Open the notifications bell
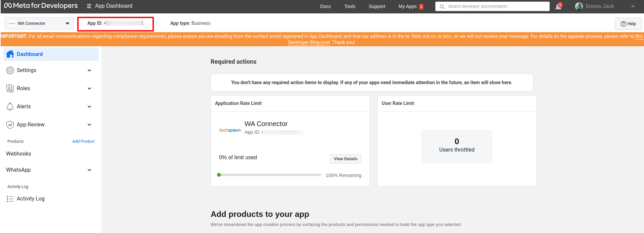The width and height of the screenshot is (644, 233). [558, 6]
